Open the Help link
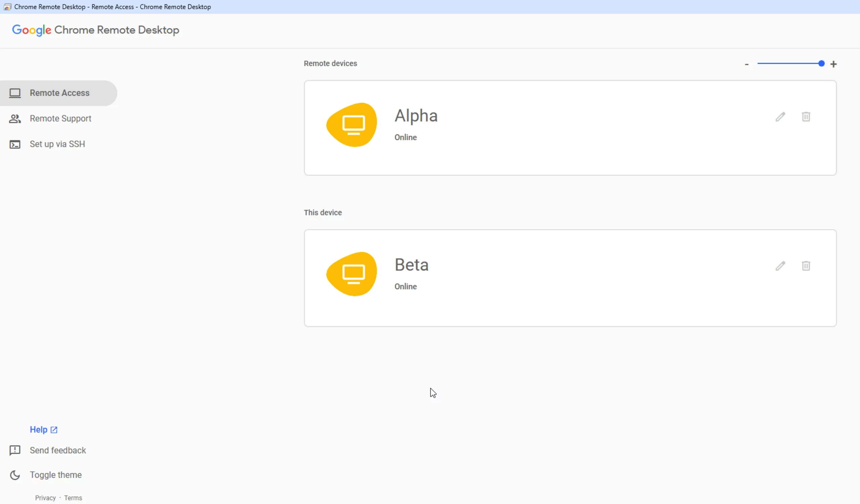This screenshot has width=860, height=504. pyautogui.click(x=39, y=430)
